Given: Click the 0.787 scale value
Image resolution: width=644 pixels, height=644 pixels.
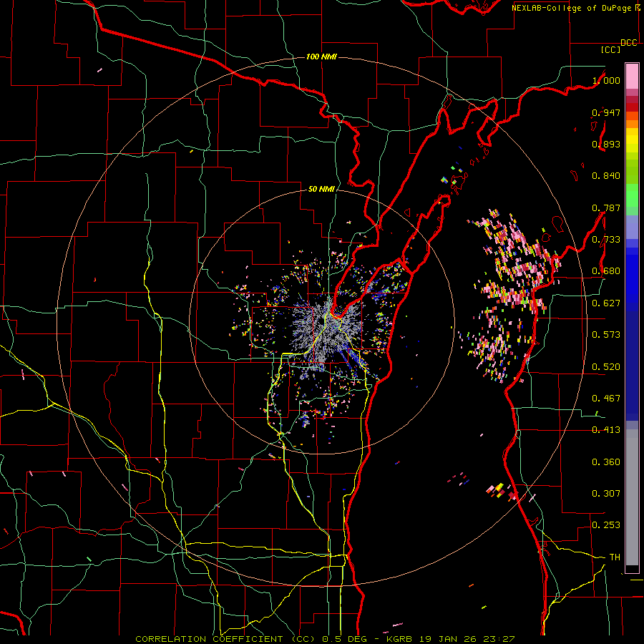Looking at the screenshot, I should point(606,208).
